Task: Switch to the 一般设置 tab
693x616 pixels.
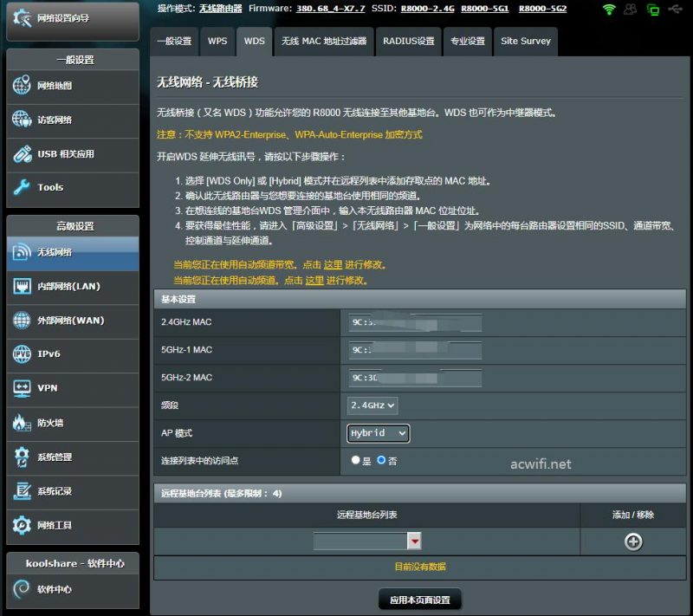Action: (175, 41)
